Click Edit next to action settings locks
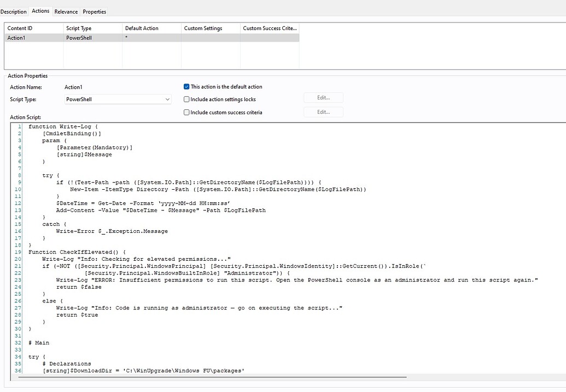The image size is (566, 392). click(323, 97)
